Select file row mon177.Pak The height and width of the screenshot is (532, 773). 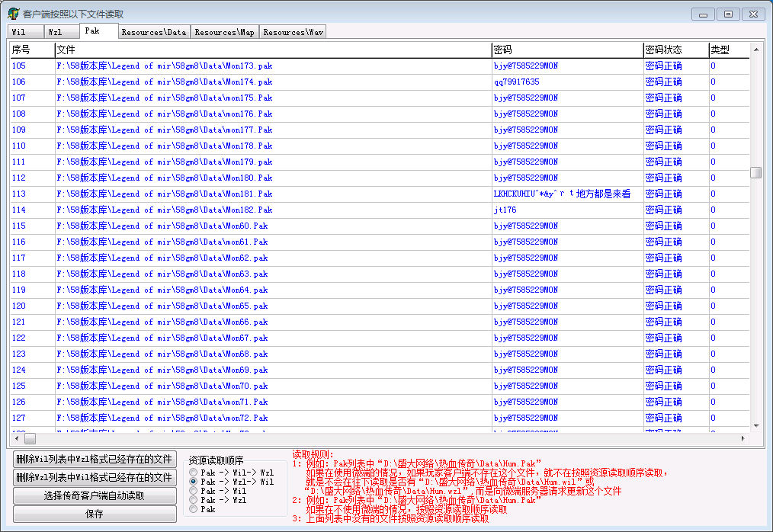(380, 130)
